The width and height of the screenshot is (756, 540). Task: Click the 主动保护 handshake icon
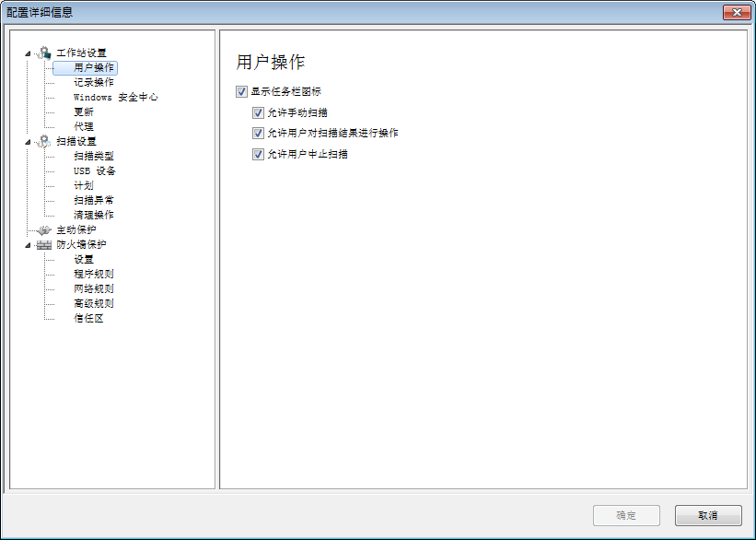(43, 229)
